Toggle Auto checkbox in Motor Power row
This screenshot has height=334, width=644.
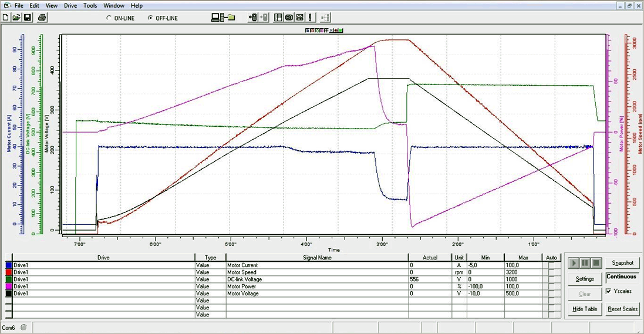coord(551,286)
